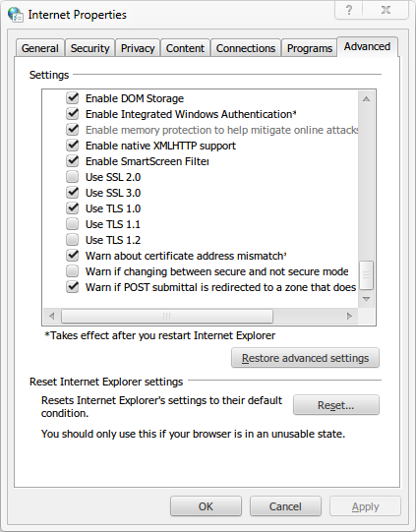Switch to the Security tab
This screenshot has height=532, width=416.
pyautogui.click(x=89, y=48)
